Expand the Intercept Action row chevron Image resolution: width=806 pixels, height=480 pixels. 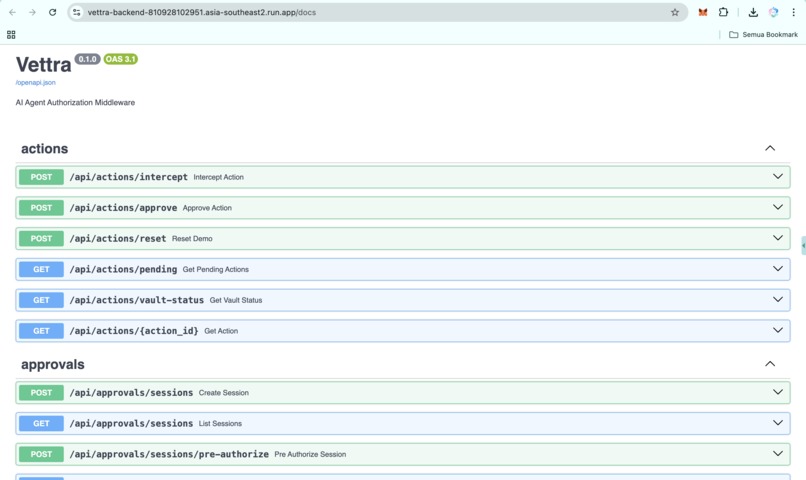[x=778, y=176]
